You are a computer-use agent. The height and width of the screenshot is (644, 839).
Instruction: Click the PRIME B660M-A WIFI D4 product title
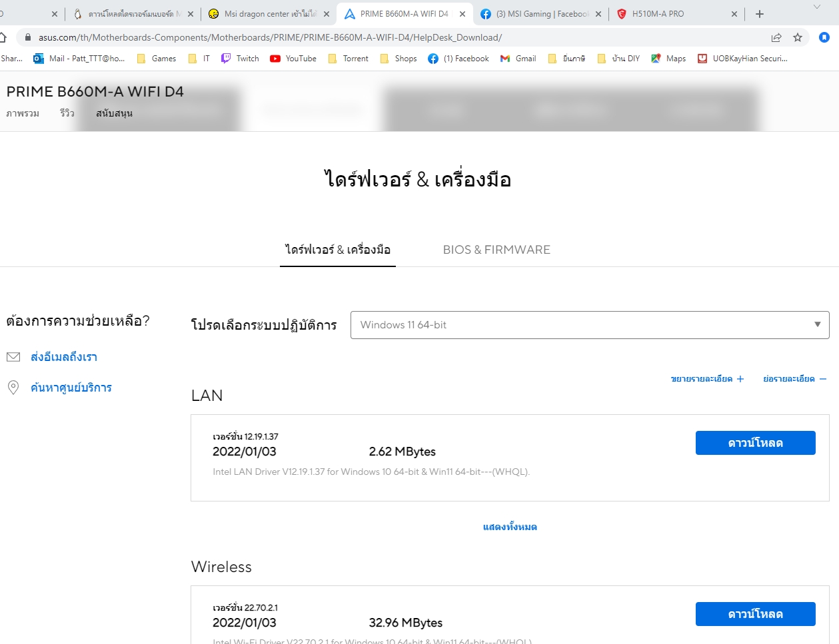(95, 91)
